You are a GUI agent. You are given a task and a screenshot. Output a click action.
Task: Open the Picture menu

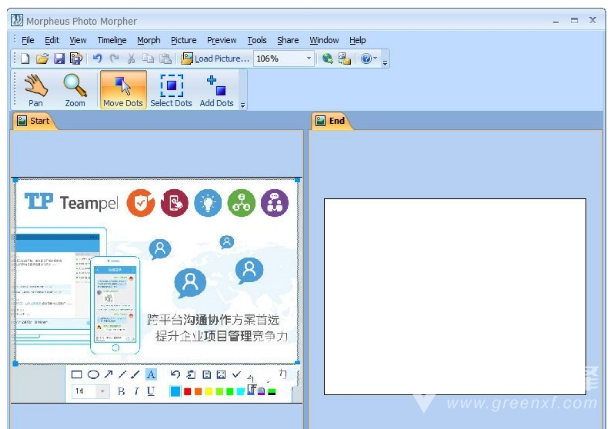(184, 40)
